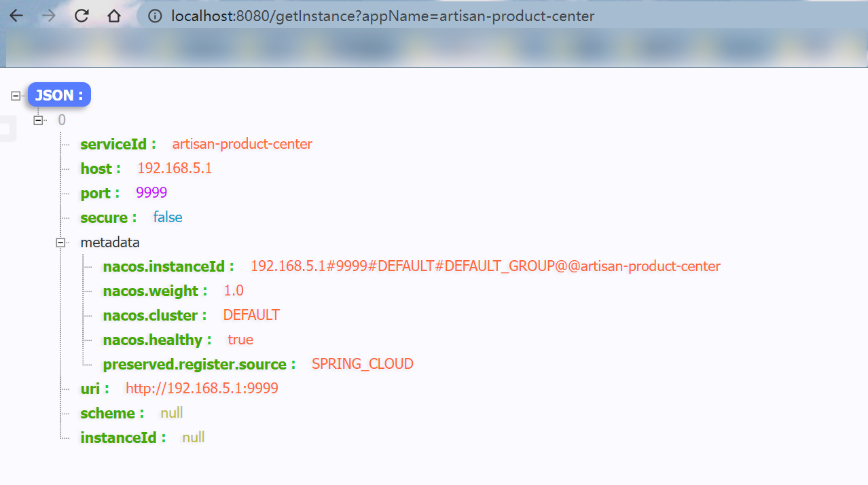The height and width of the screenshot is (485, 868).
Task: Click the null value of scheme
Action: 172,413
